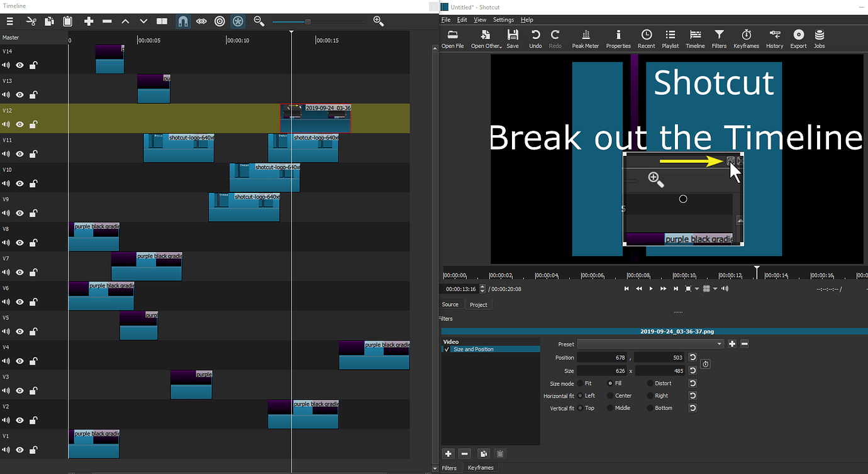Toggle Ripple all tracks in the timeline toolbar

coord(238,21)
